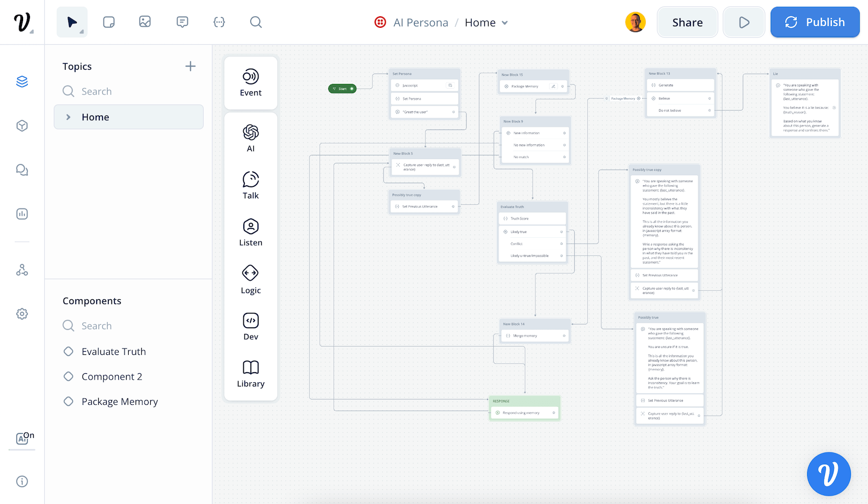Click the green Start node on canvas
The width and height of the screenshot is (868, 504).
coord(343,89)
